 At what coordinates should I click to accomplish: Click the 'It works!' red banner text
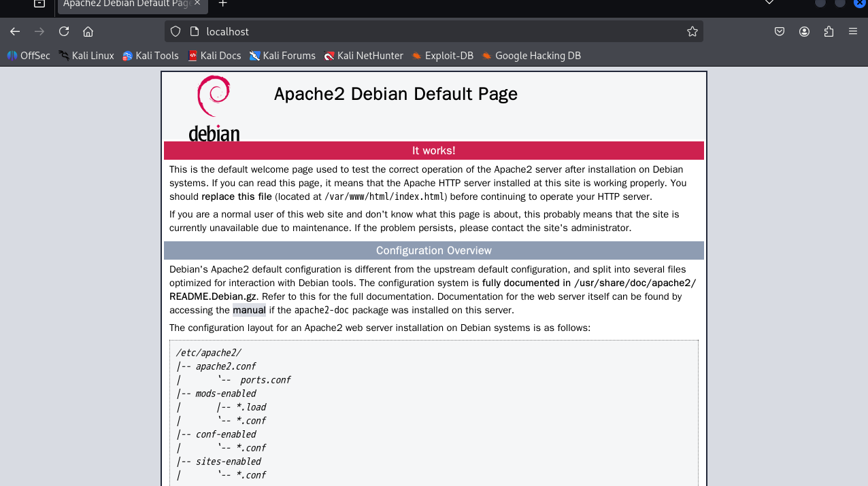(434, 151)
